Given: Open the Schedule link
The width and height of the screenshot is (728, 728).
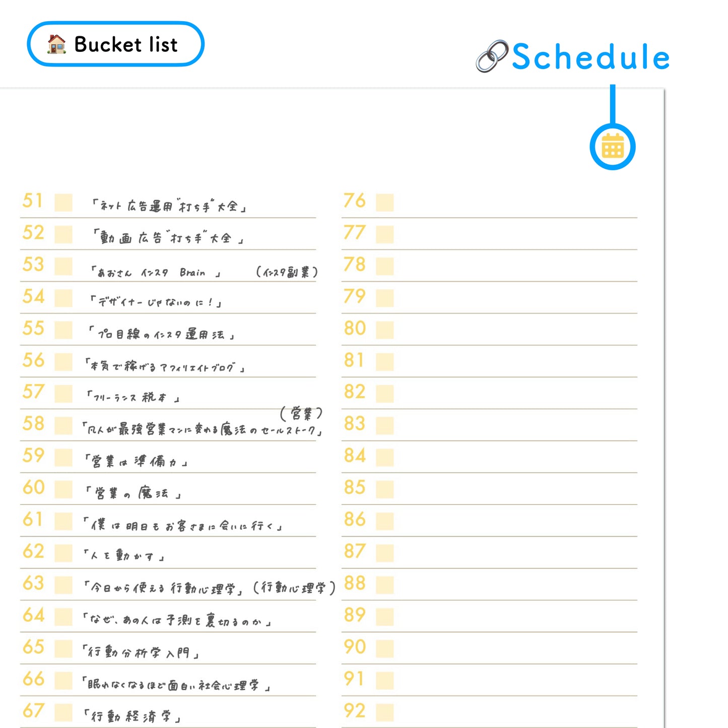Looking at the screenshot, I should click(x=590, y=56).
